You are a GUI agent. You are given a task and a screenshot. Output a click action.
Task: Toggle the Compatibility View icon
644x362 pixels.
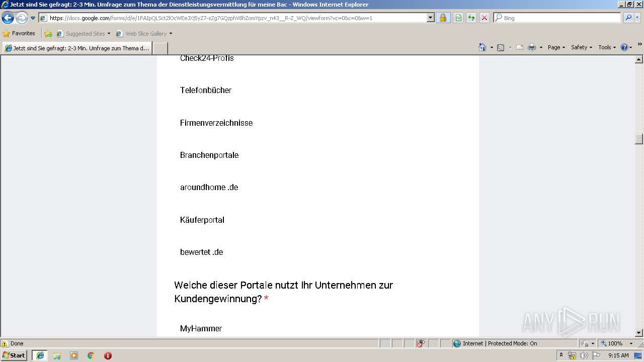point(458,18)
